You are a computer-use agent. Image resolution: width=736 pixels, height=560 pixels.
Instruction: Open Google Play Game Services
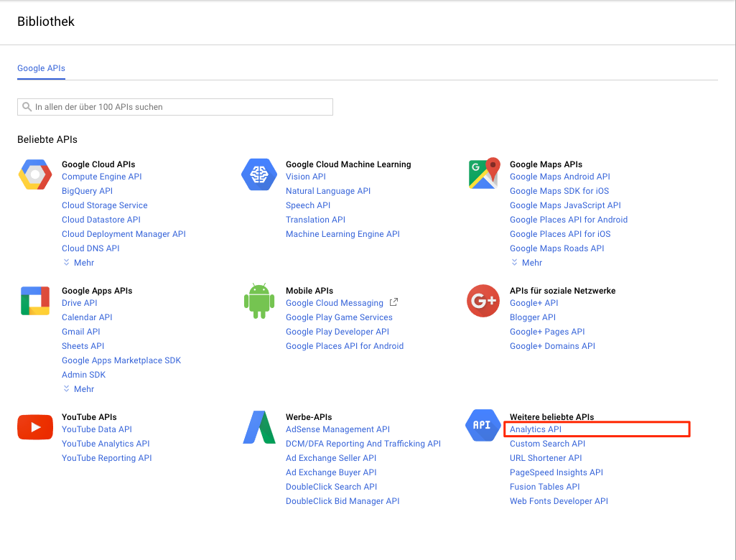click(339, 317)
